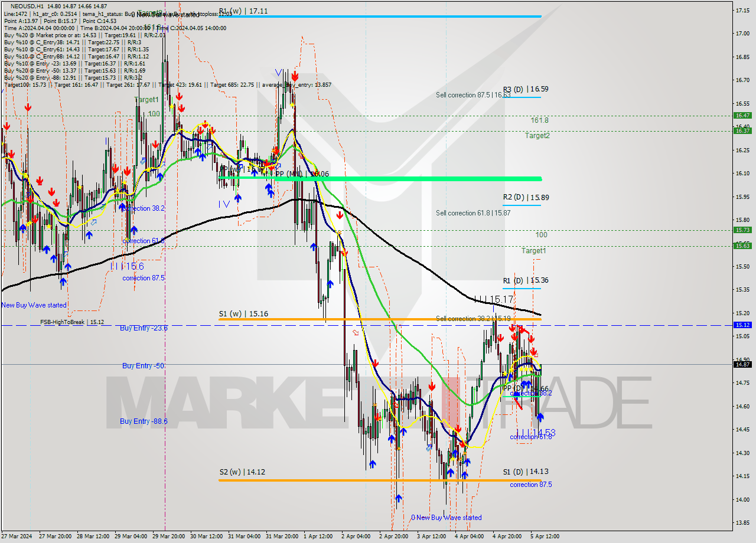The image size is (756, 543).
Task: Click the green 'Target2' label under 161.8
Action: click(x=537, y=136)
